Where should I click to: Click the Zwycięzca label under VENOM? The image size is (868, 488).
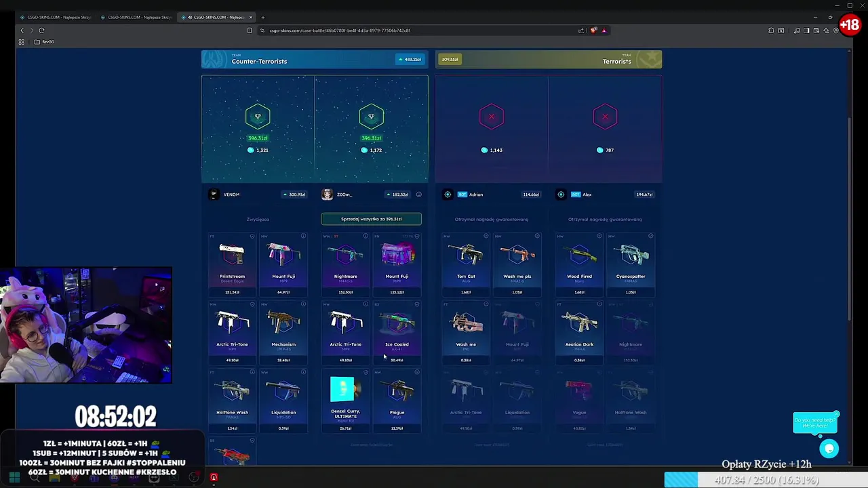pos(258,220)
